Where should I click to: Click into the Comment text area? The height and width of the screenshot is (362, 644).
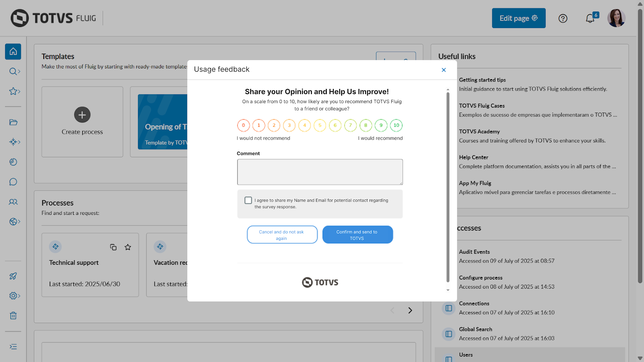coord(320,172)
